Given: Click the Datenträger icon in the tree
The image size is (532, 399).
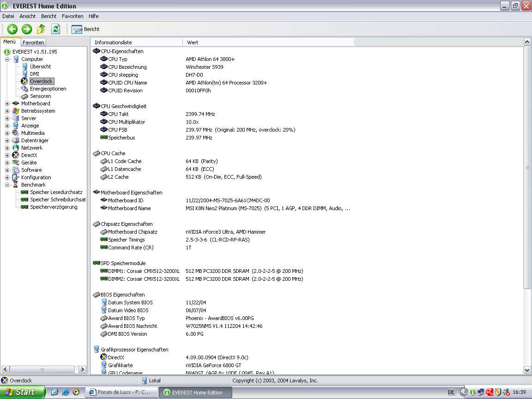Looking at the screenshot, I should coord(16,140).
